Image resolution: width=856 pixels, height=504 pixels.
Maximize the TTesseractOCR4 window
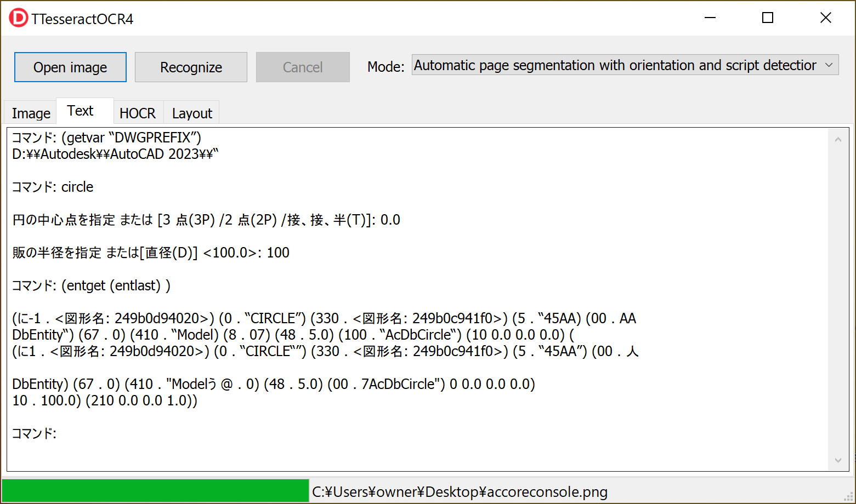(x=768, y=18)
